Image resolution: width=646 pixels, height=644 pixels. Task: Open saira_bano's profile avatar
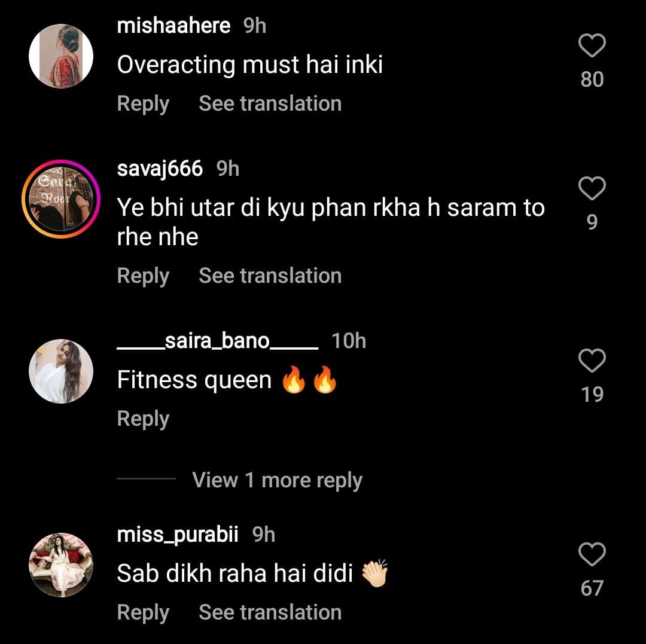61,371
